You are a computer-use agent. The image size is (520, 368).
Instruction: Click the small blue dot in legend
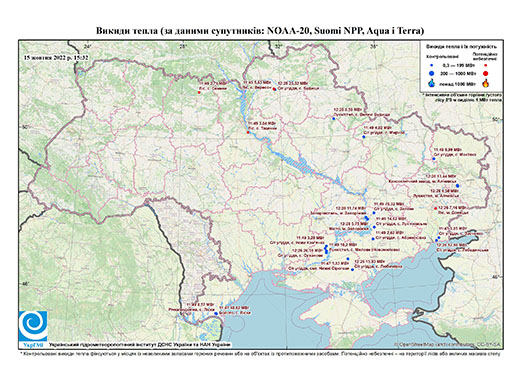coord(432,66)
